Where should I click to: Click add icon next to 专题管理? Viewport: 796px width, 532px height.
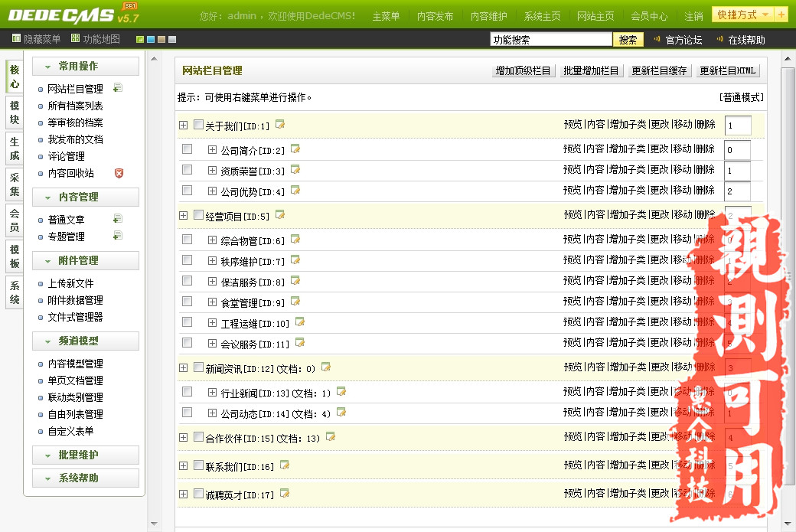click(118, 236)
